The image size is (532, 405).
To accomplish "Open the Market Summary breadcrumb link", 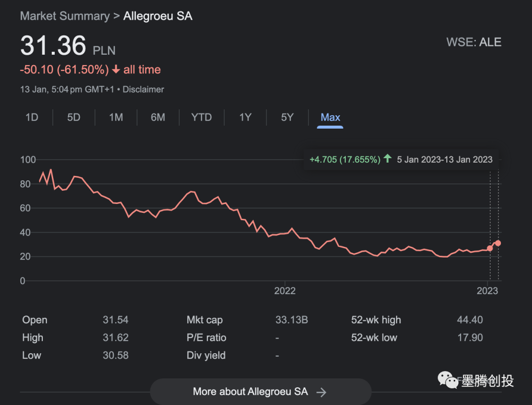I will coord(65,16).
